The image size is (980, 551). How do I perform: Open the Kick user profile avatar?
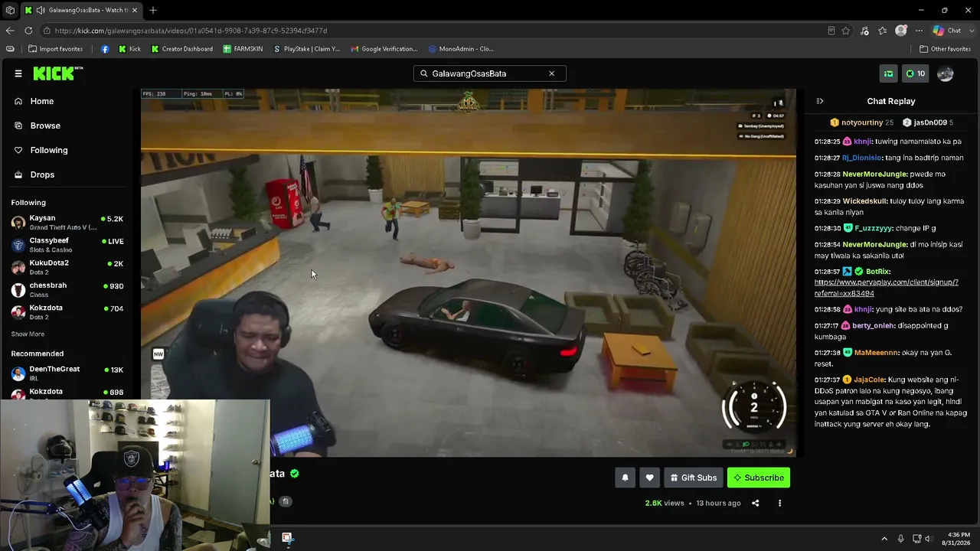tap(946, 73)
